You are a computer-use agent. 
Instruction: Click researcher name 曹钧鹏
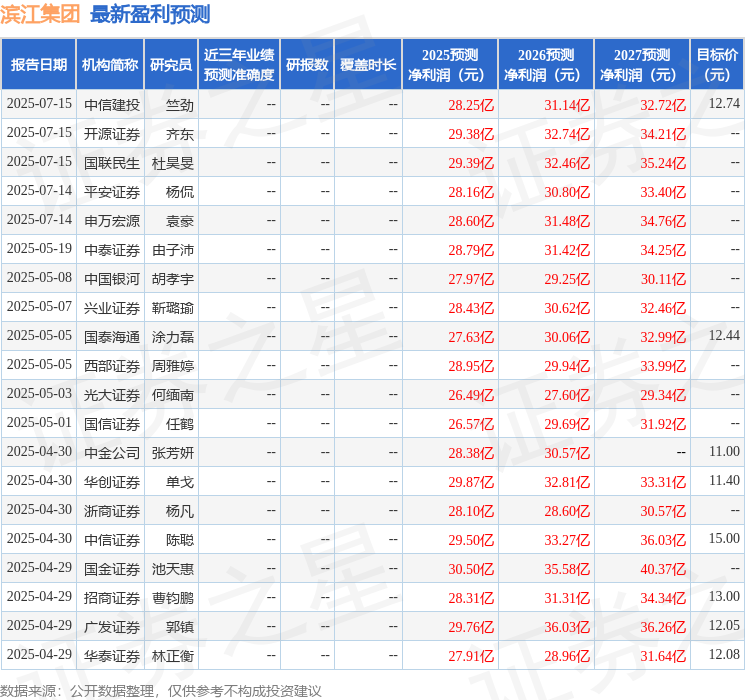[x=173, y=598]
